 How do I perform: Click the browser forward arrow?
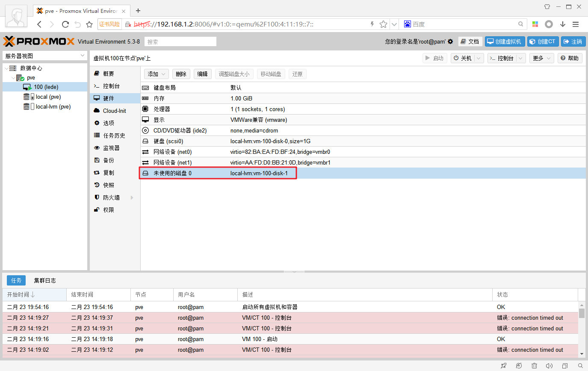52,24
